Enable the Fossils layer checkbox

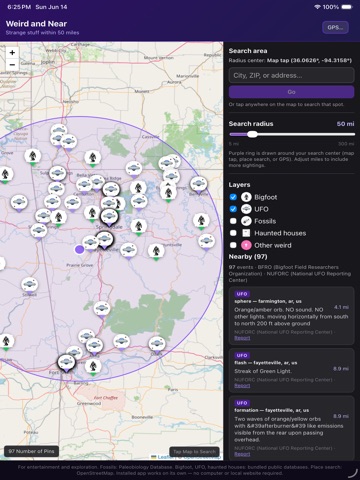tap(233, 221)
